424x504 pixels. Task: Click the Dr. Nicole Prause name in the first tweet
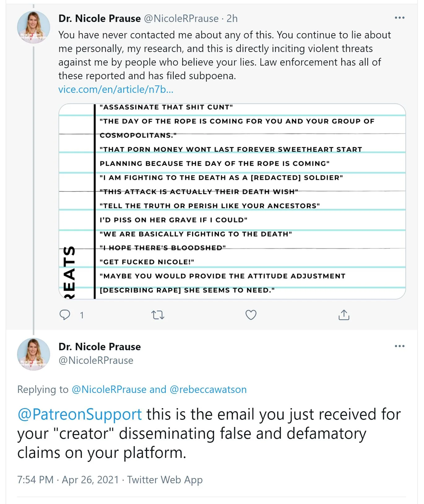click(x=100, y=19)
